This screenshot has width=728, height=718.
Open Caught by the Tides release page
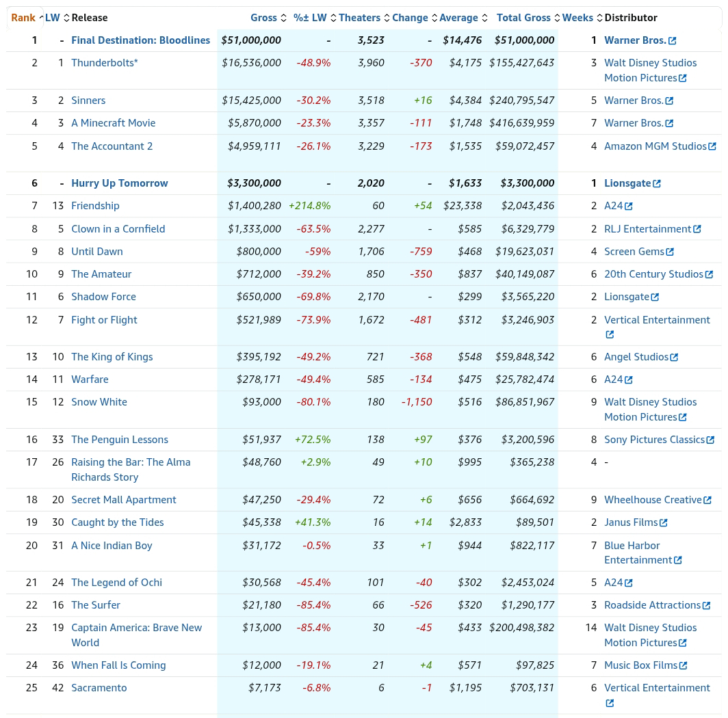pyautogui.click(x=118, y=522)
